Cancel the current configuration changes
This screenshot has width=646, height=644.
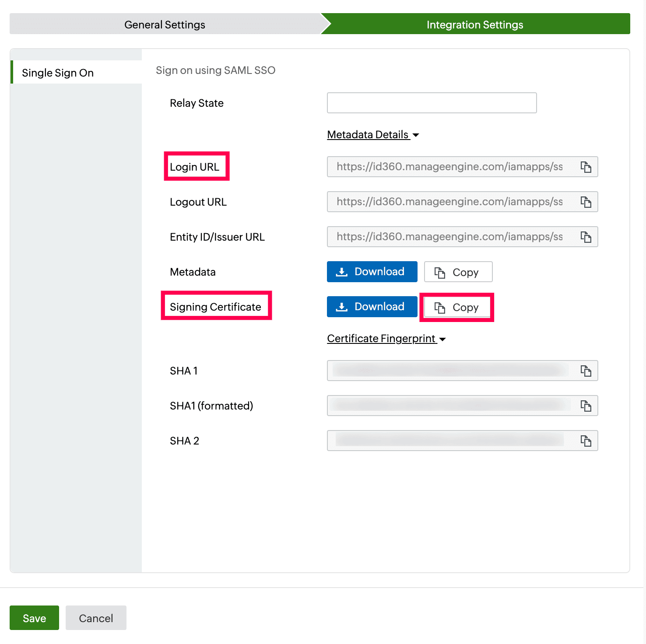(x=96, y=618)
